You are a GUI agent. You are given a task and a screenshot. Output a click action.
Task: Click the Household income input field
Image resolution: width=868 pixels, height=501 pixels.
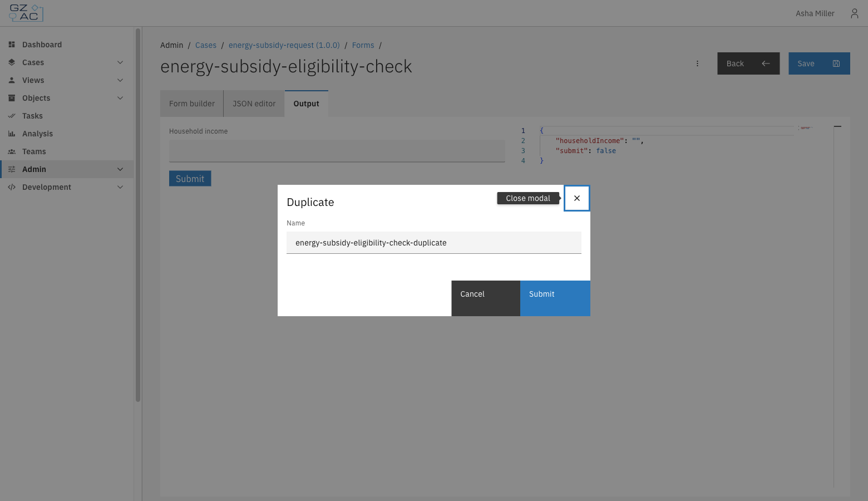[337, 151]
